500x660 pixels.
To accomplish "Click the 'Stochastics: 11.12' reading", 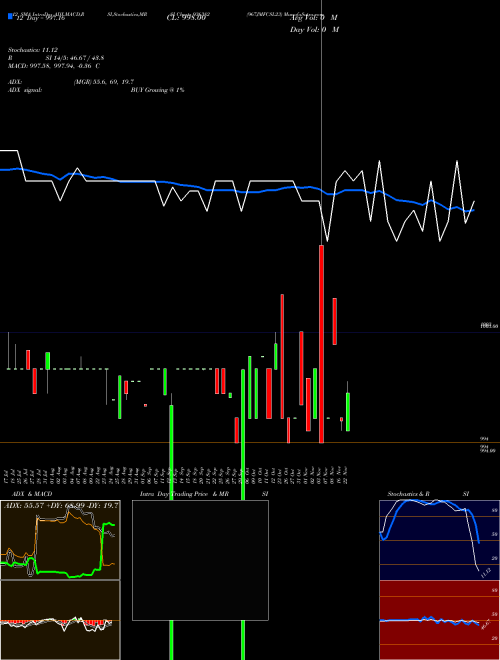I will (x=33, y=50).
